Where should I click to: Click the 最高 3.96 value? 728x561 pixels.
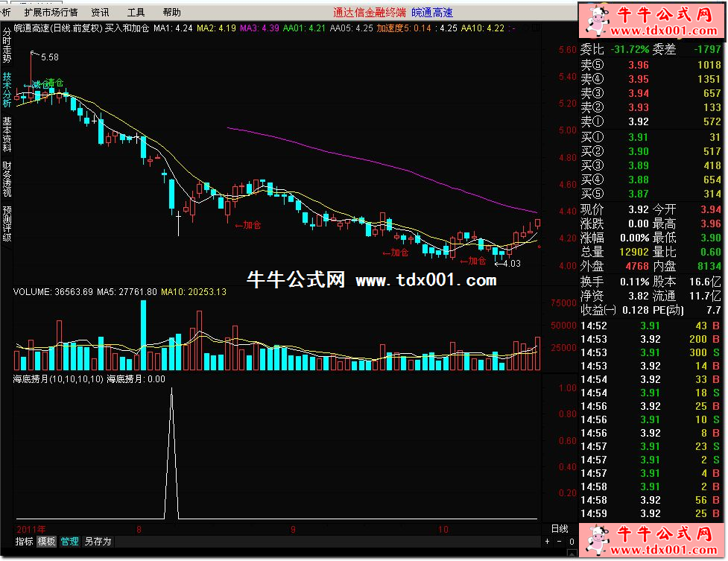coord(711,224)
